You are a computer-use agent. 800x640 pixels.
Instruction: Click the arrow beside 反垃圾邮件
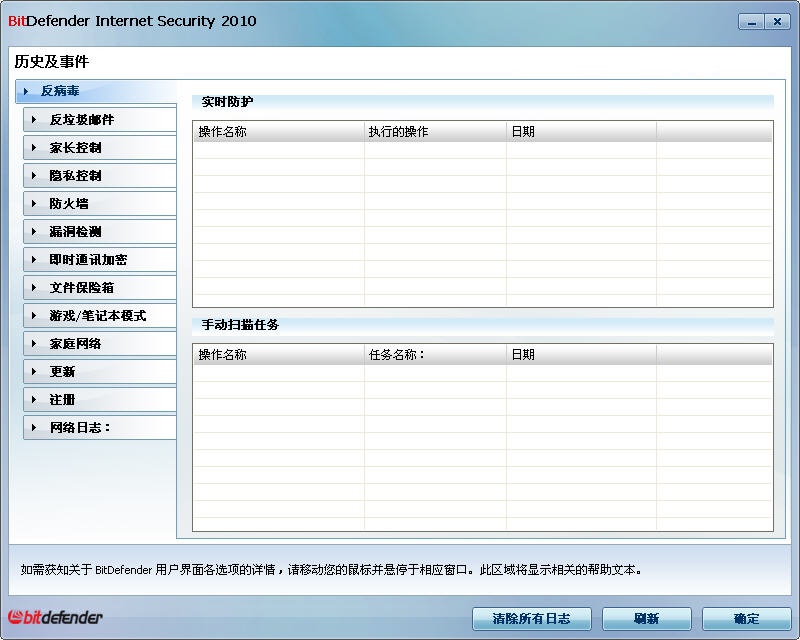click(34, 120)
